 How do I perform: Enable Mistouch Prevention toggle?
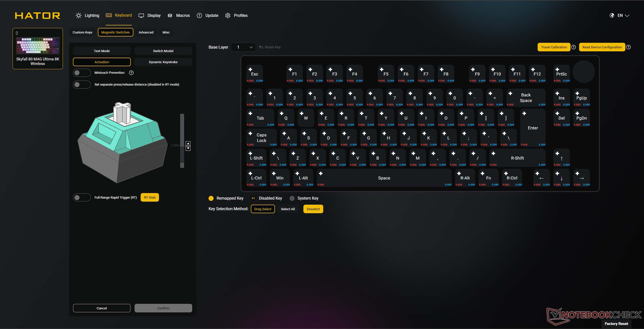(x=82, y=73)
